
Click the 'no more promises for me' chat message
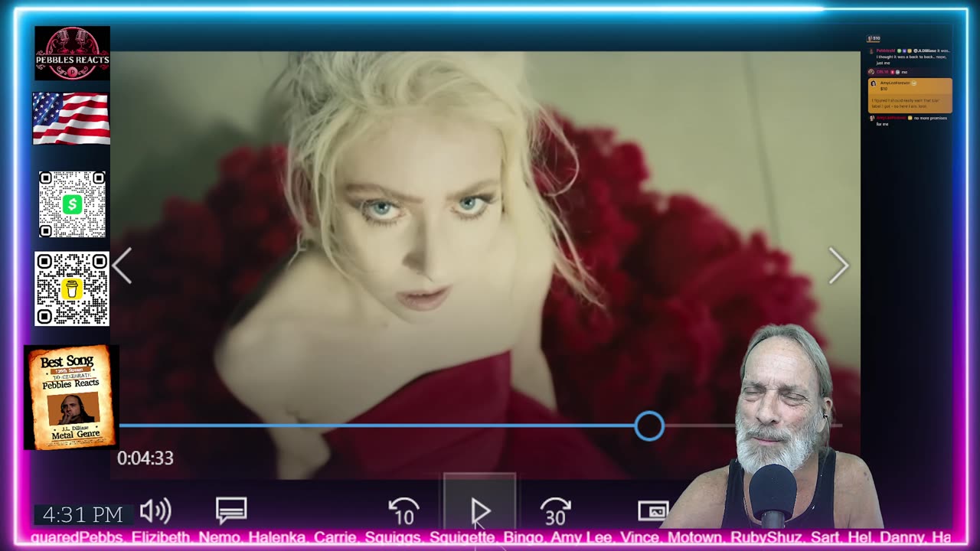tap(910, 120)
